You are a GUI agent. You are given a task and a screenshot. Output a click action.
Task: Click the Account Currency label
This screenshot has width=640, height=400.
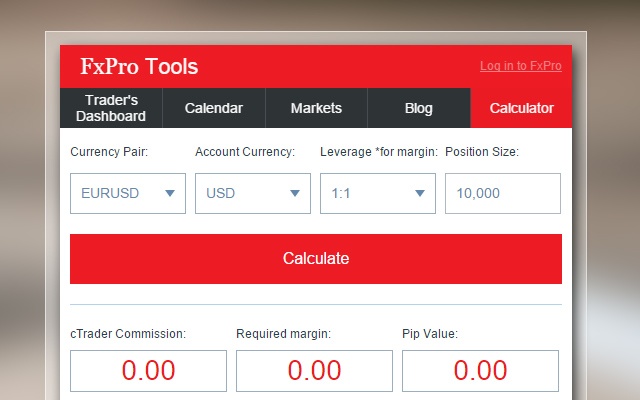click(x=245, y=152)
